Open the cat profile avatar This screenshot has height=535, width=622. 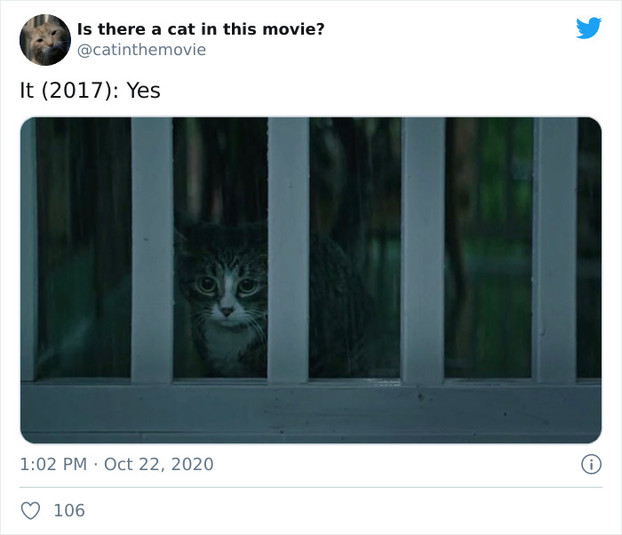(x=45, y=40)
